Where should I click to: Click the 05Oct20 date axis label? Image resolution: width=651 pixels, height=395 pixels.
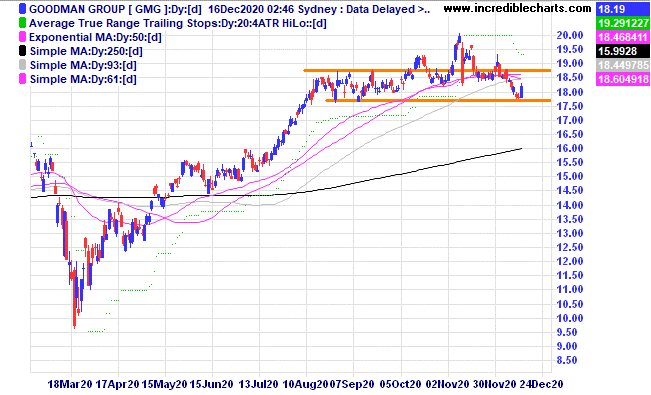[401, 384]
